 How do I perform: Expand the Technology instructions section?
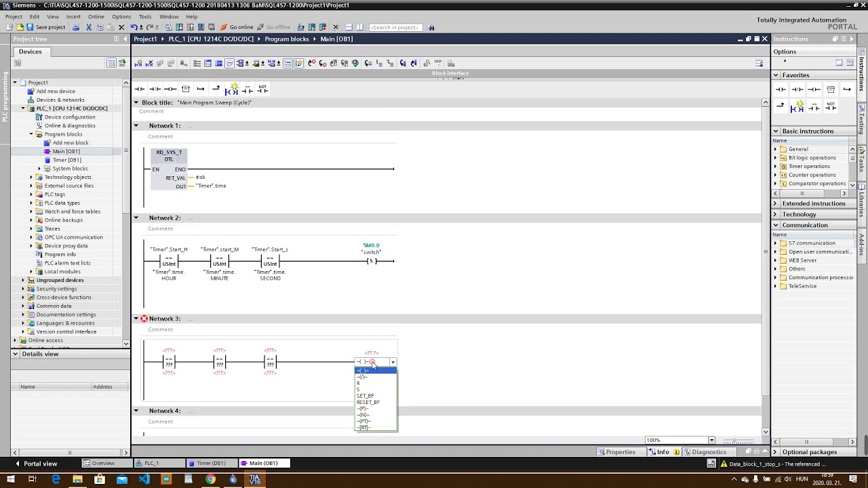coord(776,214)
